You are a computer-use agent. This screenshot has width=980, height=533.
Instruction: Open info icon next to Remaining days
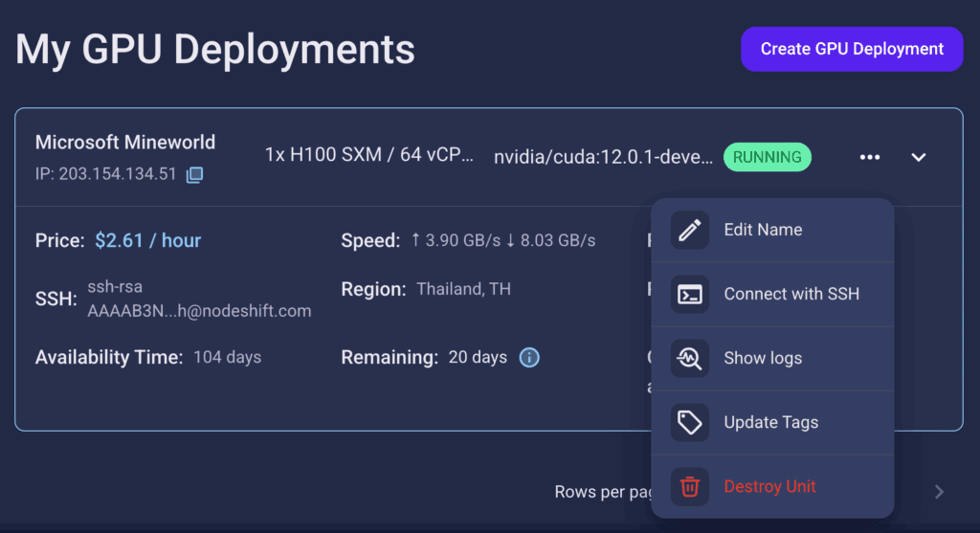click(528, 358)
